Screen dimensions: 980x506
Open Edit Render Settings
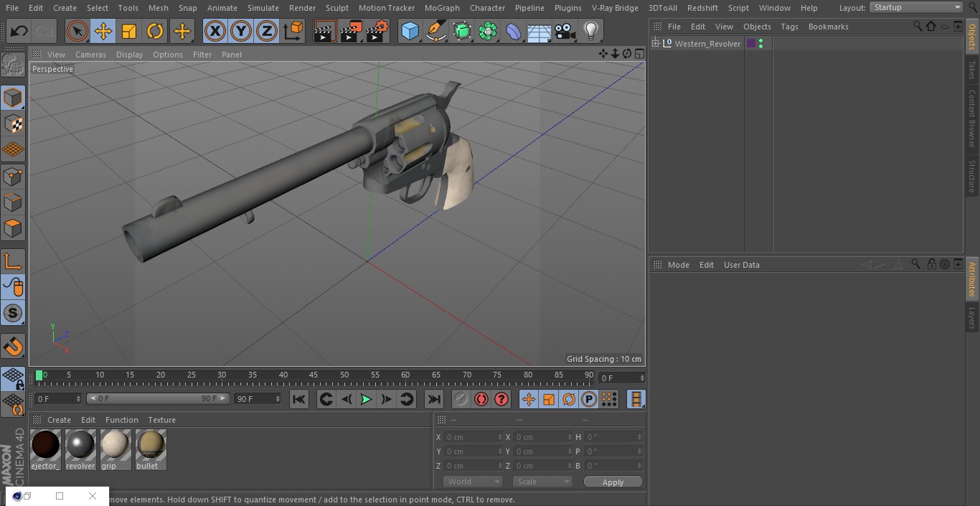377,31
